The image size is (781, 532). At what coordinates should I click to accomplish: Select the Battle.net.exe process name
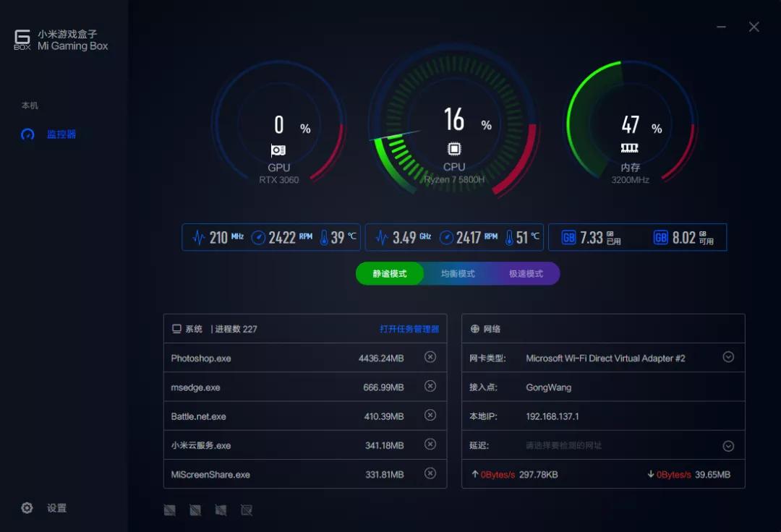pyautogui.click(x=198, y=416)
